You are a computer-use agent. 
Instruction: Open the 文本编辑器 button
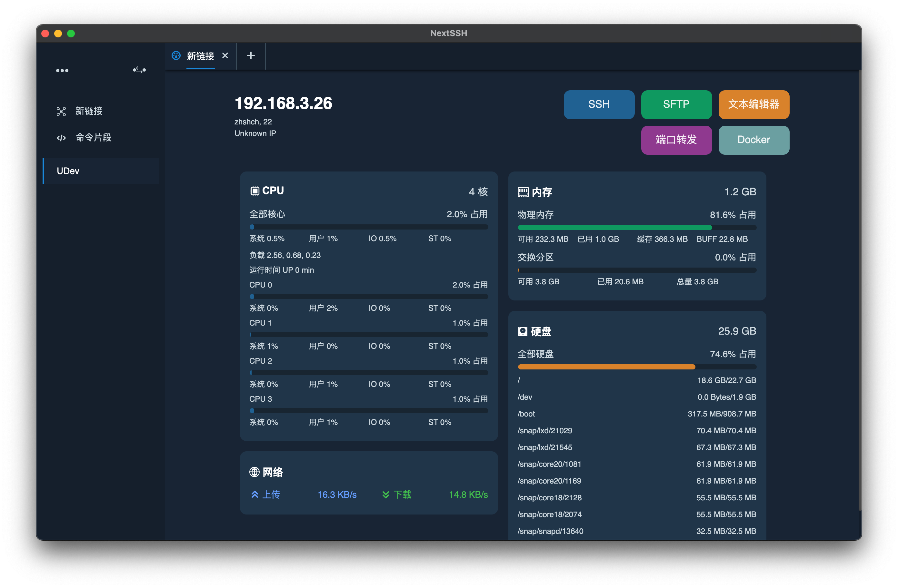[753, 104]
